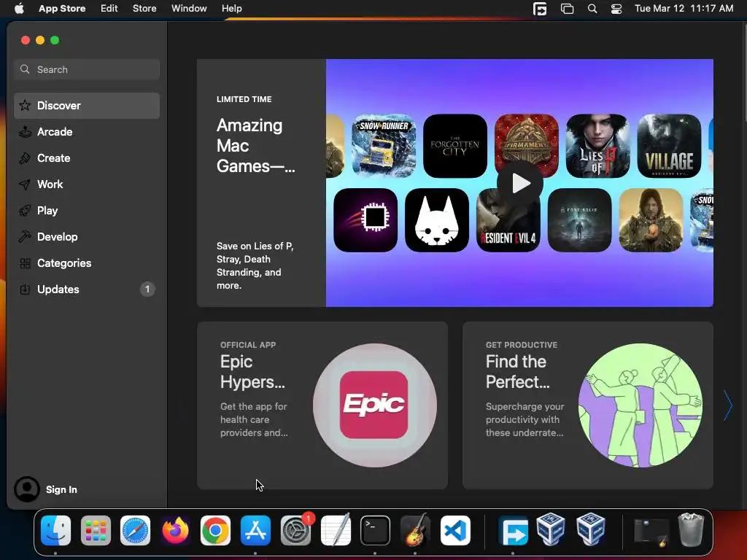Click the user avatar icon

27,489
